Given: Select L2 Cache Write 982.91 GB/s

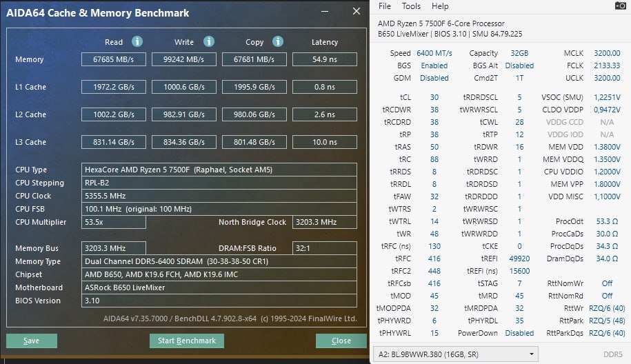Looking at the screenshot, I should click(x=184, y=114).
